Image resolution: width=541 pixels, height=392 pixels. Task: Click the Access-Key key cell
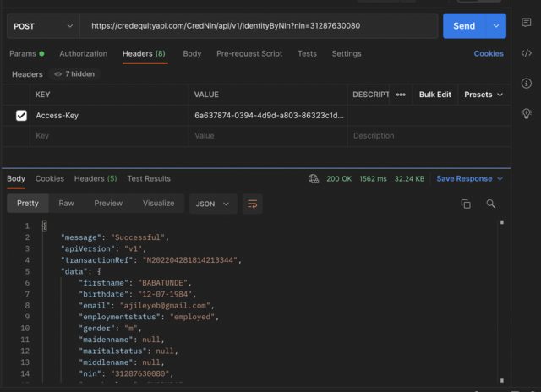pyautogui.click(x=109, y=116)
